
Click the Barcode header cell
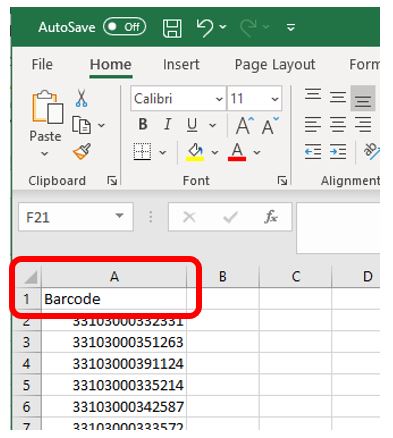(x=114, y=299)
